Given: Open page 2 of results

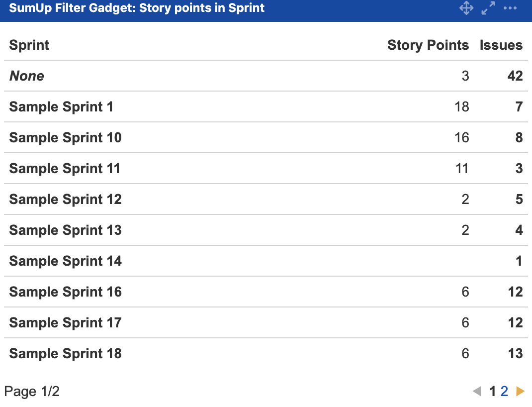Looking at the screenshot, I should tap(504, 392).
